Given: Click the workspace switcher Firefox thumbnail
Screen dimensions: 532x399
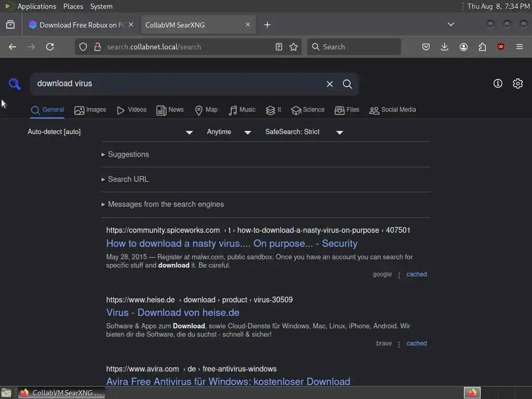Looking at the screenshot, I should click(472, 393).
